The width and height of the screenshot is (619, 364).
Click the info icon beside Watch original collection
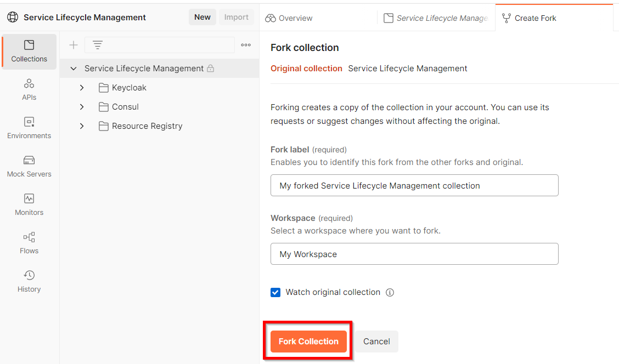point(390,293)
